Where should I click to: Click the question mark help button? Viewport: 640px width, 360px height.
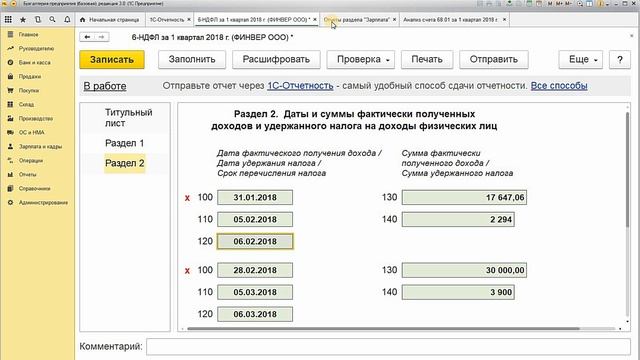click(620, 60)
